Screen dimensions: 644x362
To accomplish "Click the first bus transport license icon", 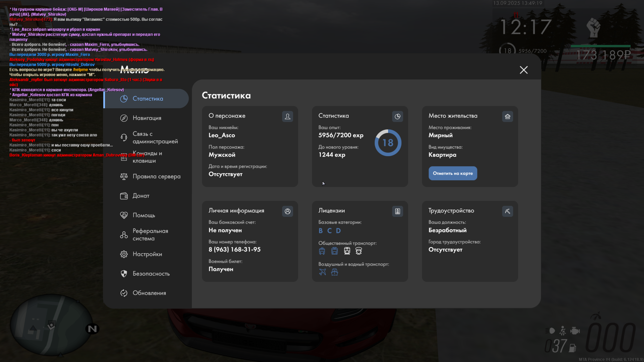I will coord(322,251).
